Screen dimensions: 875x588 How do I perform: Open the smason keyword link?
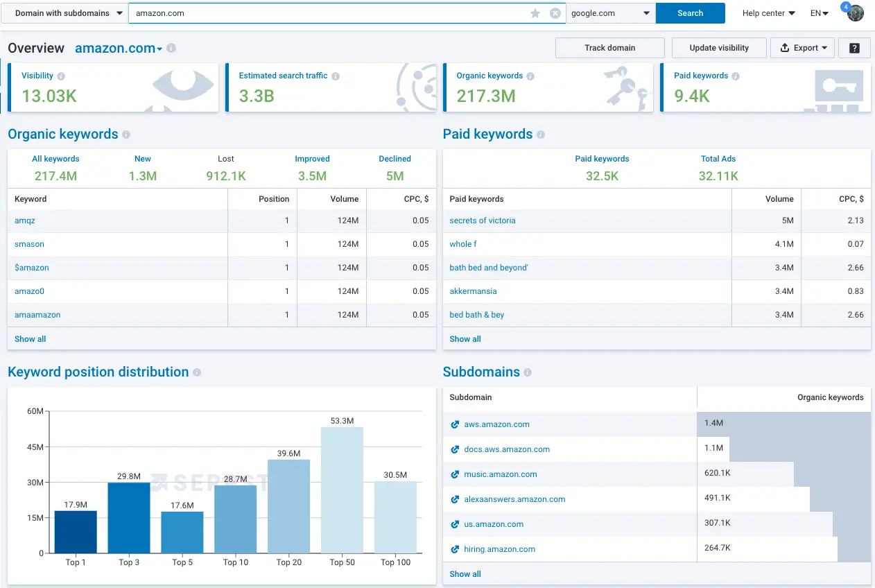point(29,244)
